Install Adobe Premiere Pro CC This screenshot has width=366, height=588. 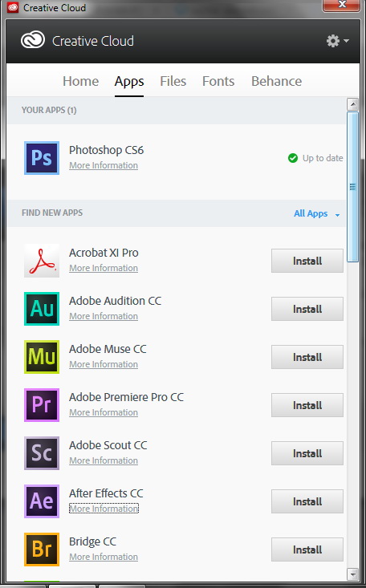click(x=307, y=405)
